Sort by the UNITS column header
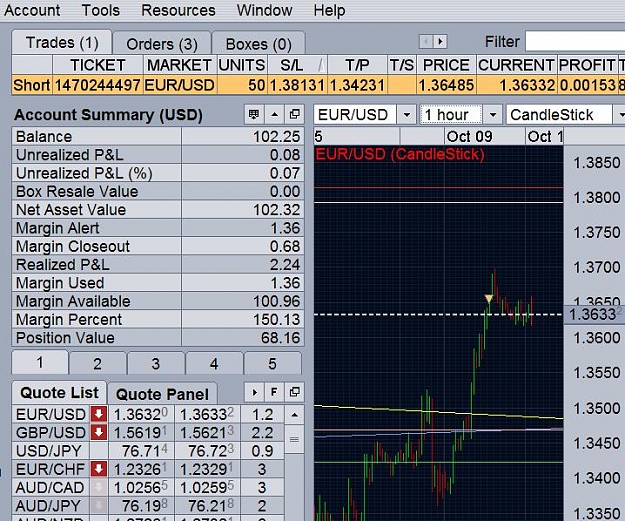The height and width of the screenshot is (521, 625). click(242, 65)
